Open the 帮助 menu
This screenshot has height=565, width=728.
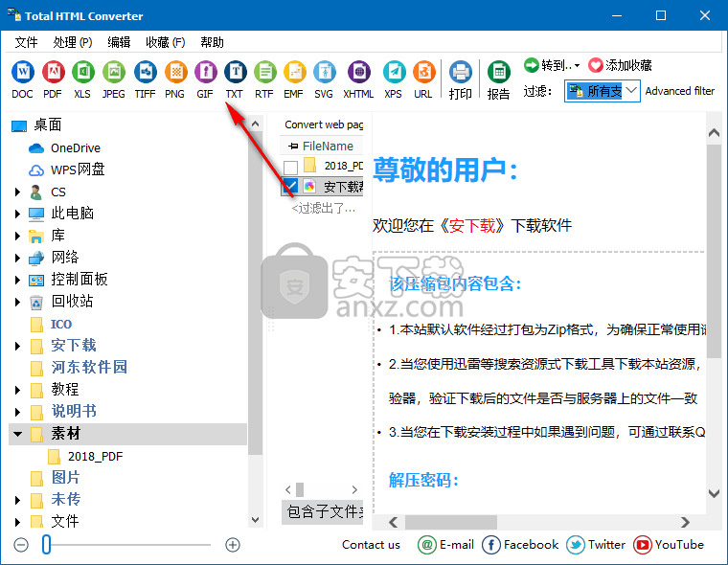213,42
